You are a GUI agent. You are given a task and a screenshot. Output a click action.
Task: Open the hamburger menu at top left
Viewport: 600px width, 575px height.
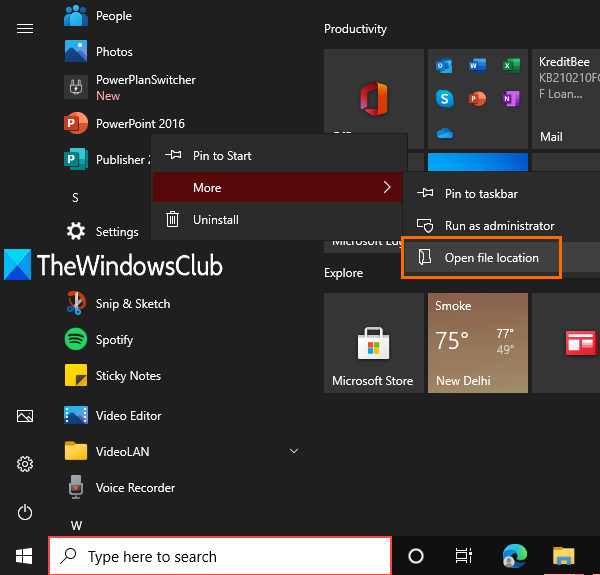[x=25, y=28]
